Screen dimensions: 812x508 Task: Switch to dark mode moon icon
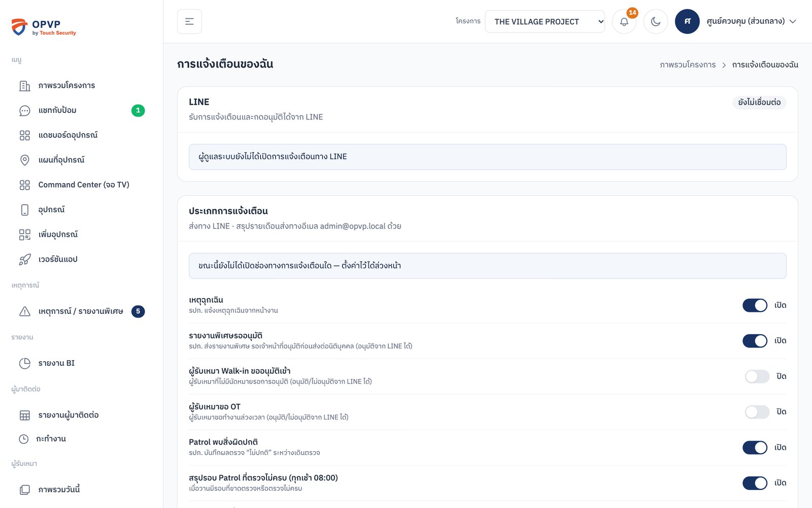[x=656, y=21]
